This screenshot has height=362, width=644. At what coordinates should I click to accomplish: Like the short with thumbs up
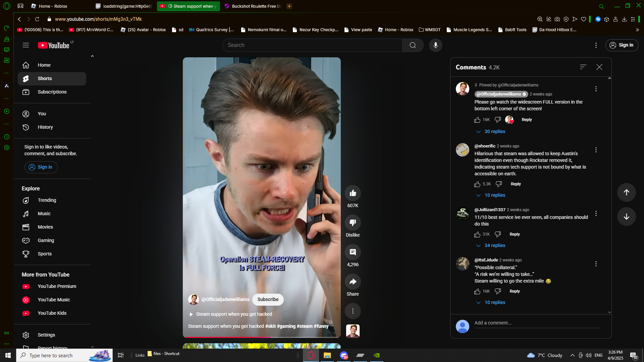click(353, 193)
